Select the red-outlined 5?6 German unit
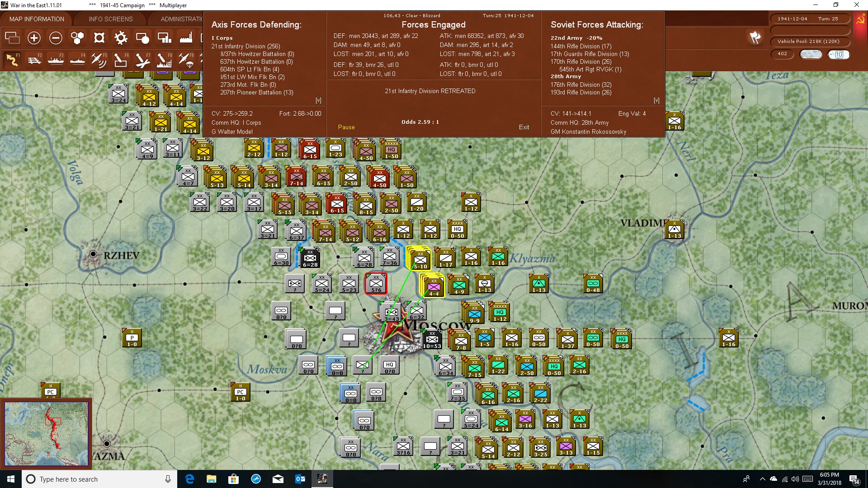Viewport: 868px width, 488px height. [x=376, y=284]
